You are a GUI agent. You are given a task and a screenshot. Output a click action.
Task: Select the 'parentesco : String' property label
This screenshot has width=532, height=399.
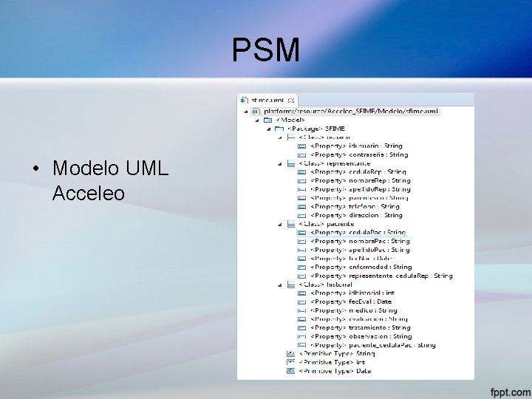359,198
